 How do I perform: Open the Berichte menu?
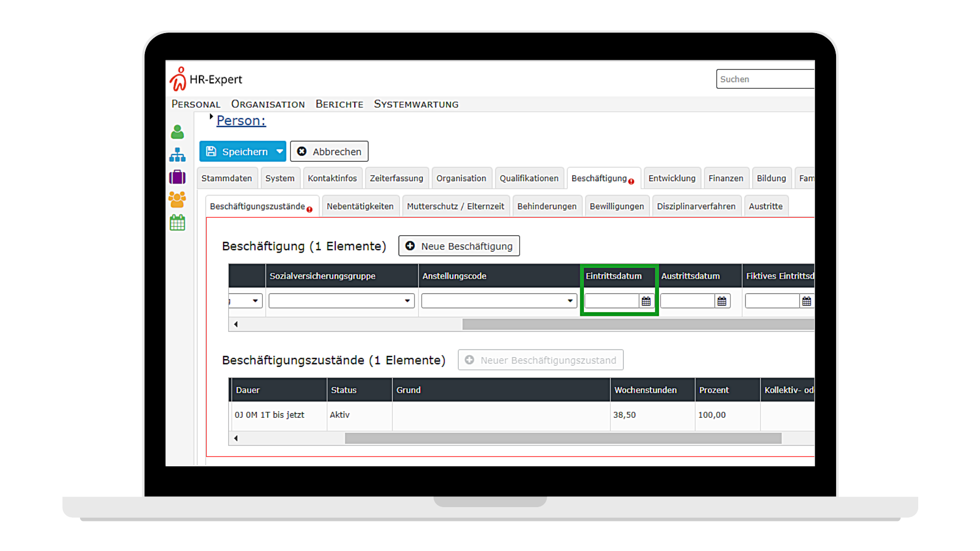click(339, 104)
